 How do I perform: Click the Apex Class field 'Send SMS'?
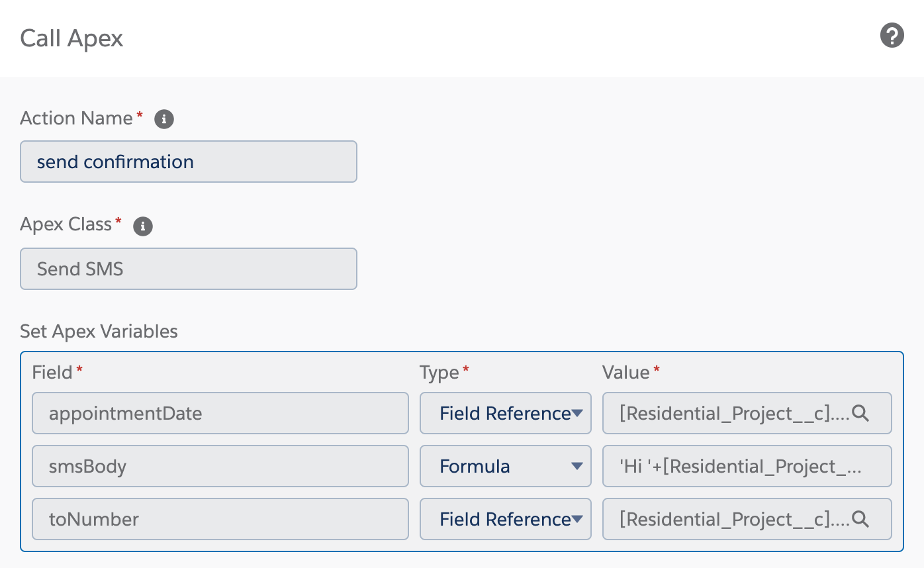point(189,269)
